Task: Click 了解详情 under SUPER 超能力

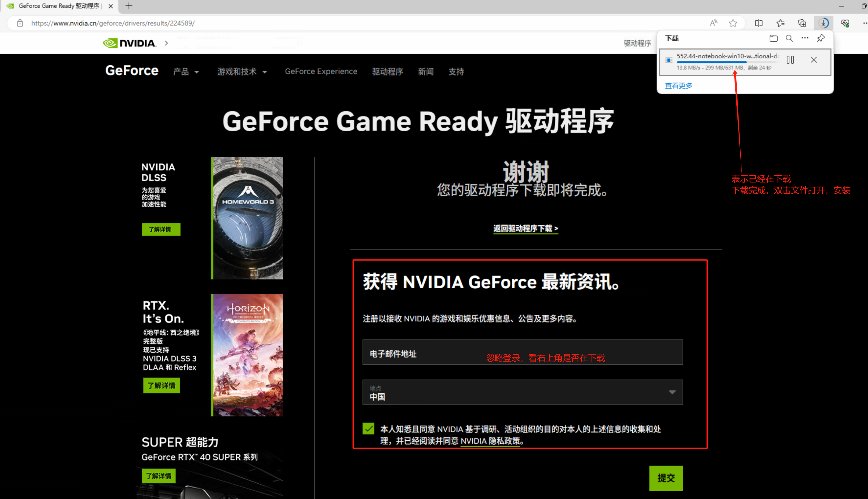Action: pos(159,476)
